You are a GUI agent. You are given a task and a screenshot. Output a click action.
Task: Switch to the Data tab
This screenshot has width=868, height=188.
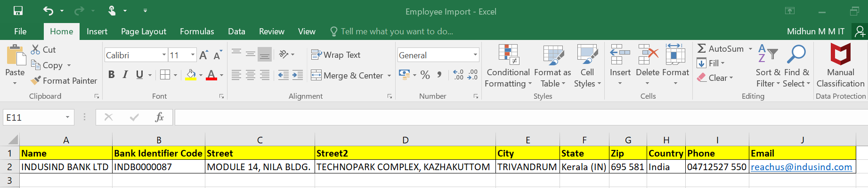pos(236,31)
